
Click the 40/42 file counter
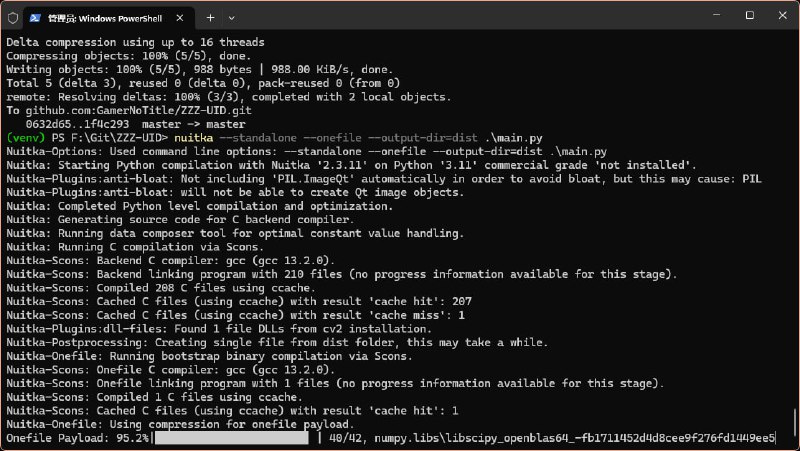344,438
